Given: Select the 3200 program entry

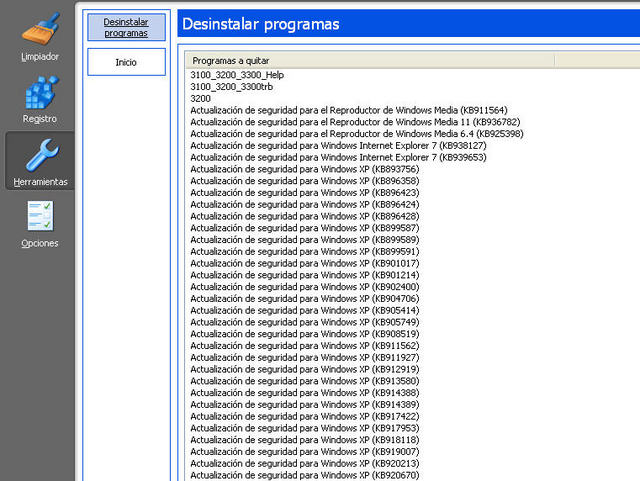Looking at the screenshot, I should point(200,98).
